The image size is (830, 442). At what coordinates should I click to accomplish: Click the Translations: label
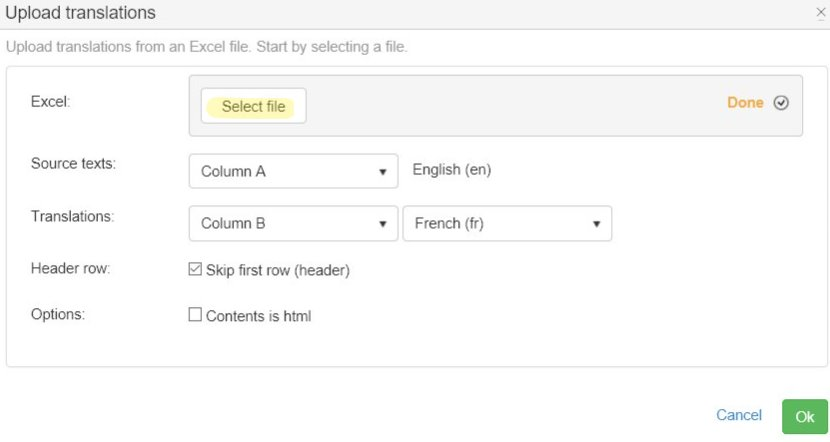click(70, 216)
